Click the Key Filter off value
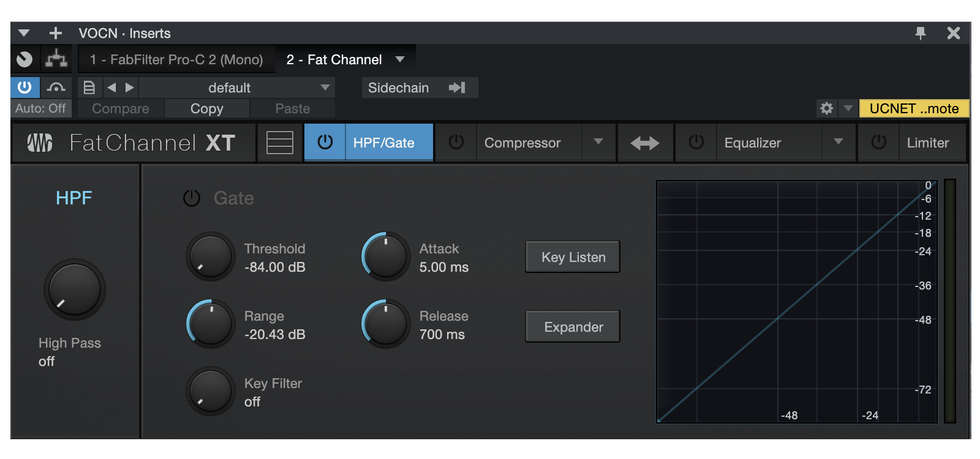This screenshot has width=980, height=459. pos(252,402)
